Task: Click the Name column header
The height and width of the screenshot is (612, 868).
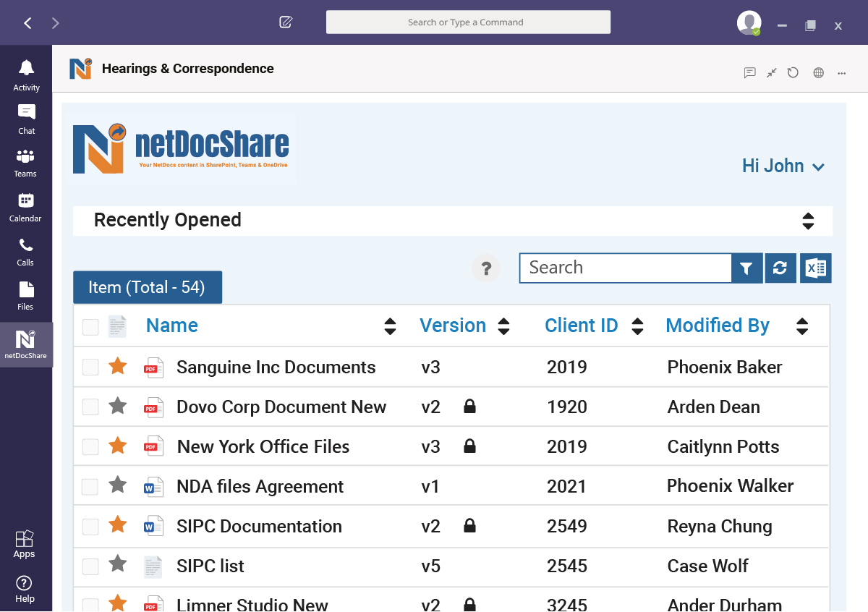Action: [172, 326]
